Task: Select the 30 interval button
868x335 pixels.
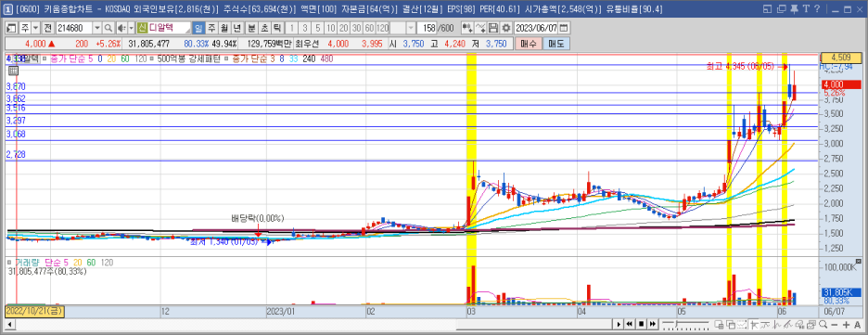Action: tap(356, 28)
